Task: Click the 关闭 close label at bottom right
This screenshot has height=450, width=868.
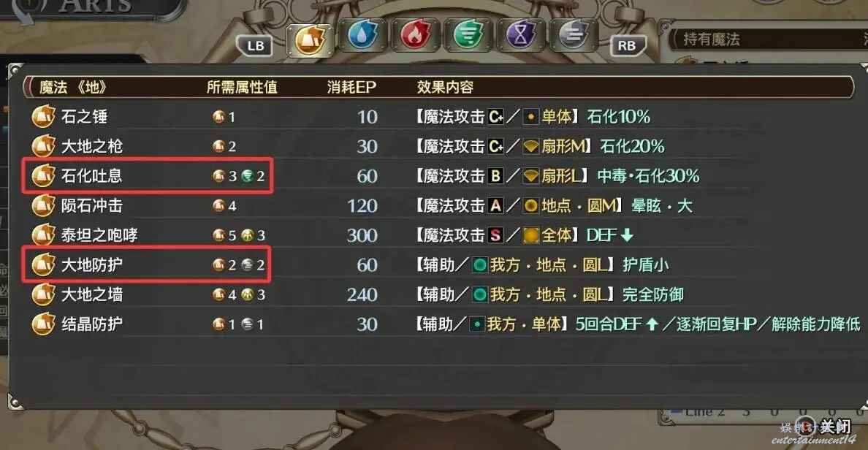Action: click(834, 426)
